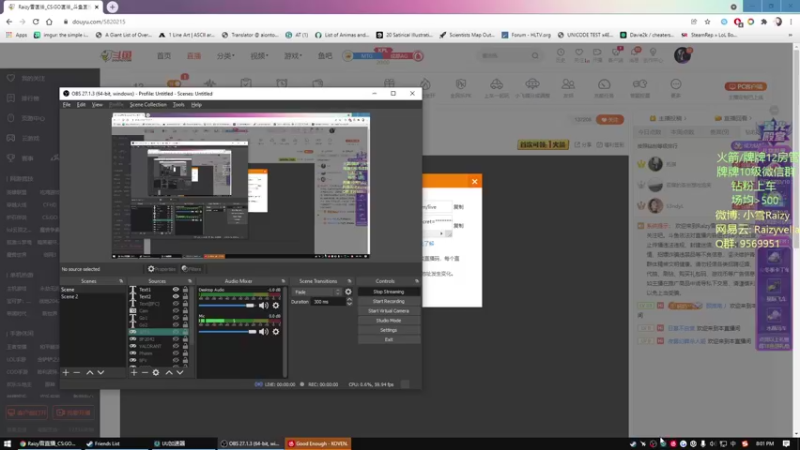The width and height of the screenshot is (800, 450).
Task: Decrease Duration with the down stepper arrow
Action: 349,304
